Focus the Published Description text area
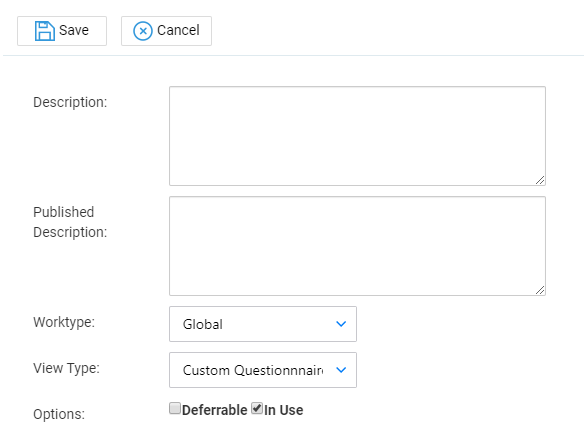The height and width of the screenshot is (436, 584). pos(358,246)
